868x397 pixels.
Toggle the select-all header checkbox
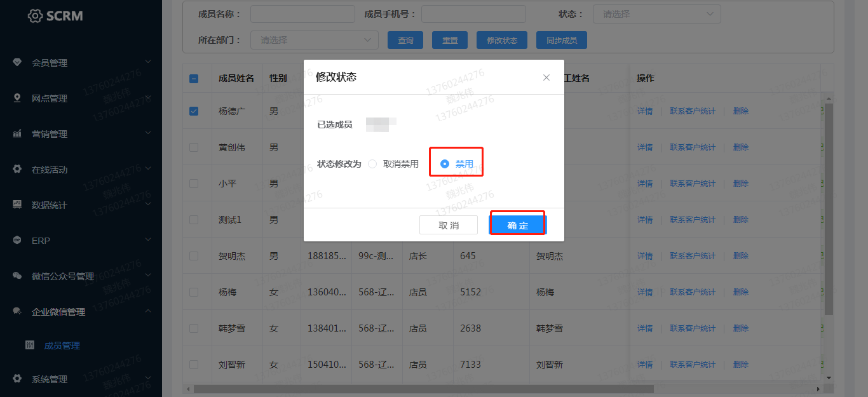[194, 79]
